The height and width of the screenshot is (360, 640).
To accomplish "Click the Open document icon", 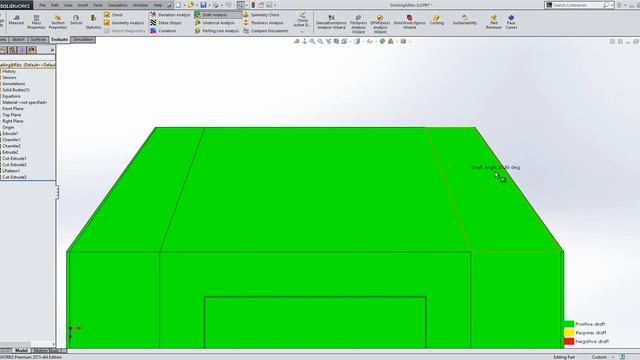I will coord(191,5).
